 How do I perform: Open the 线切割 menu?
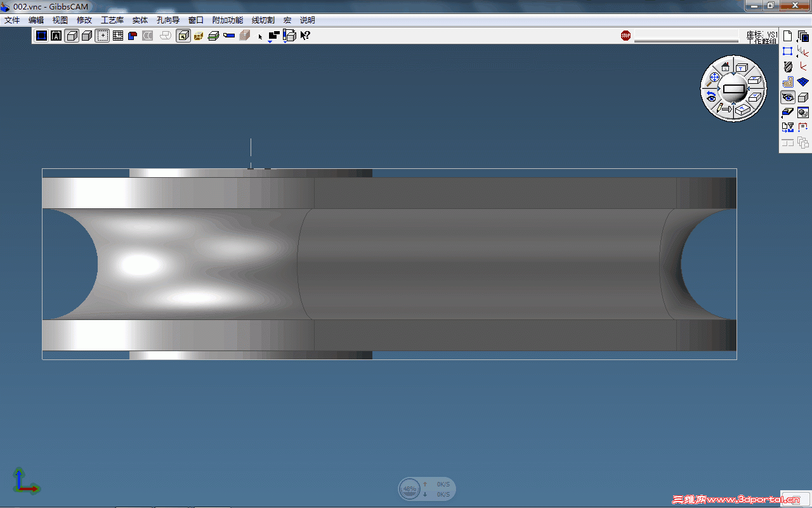tap(263, 20)
